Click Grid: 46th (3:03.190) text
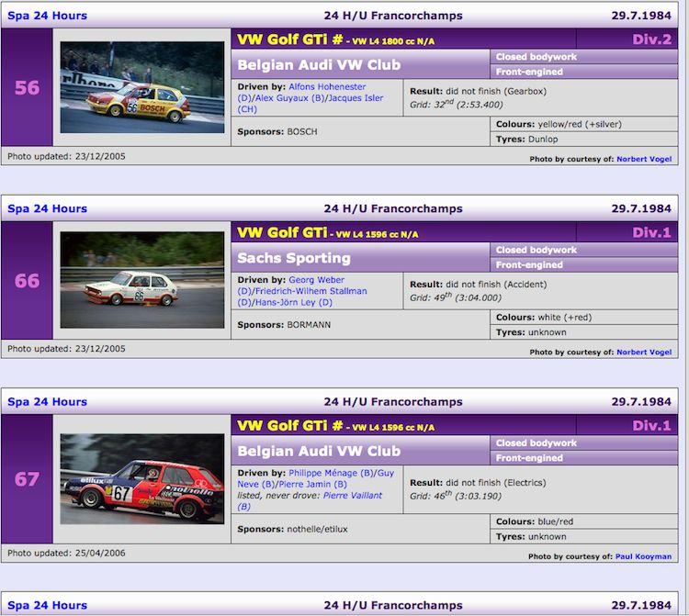Screen dimensions: 689x616 click(x=456, y=496)
